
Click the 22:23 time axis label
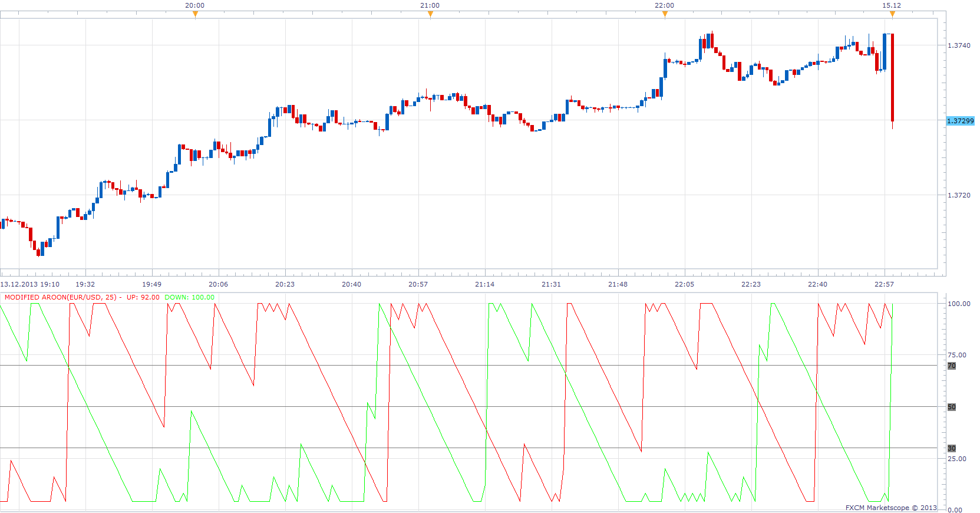pos(751,284)
